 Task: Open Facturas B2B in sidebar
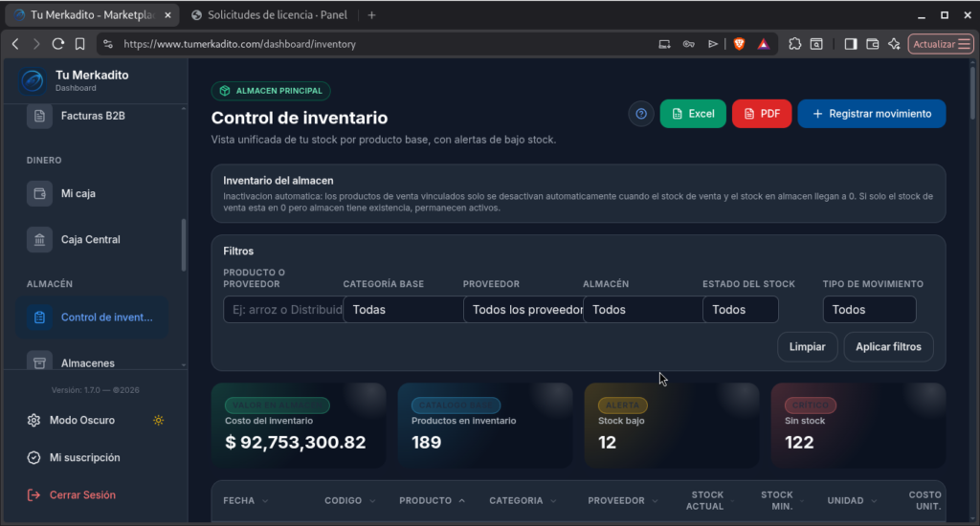93,116
